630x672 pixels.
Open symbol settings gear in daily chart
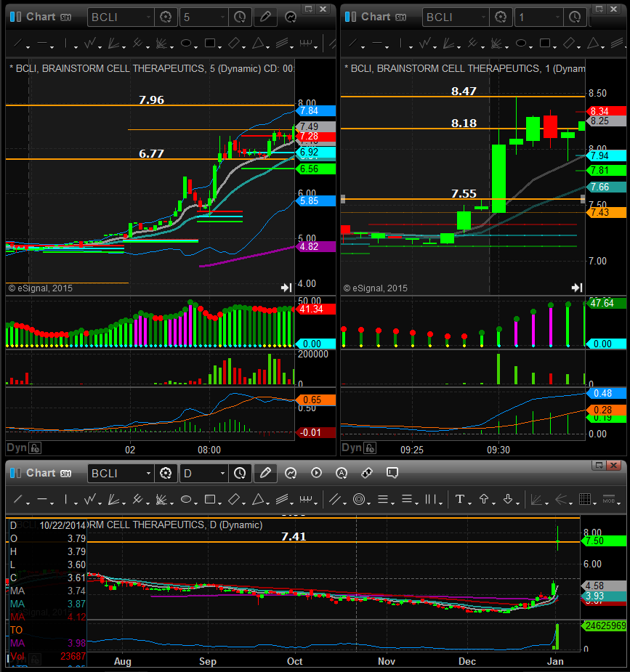coord(166,473)
